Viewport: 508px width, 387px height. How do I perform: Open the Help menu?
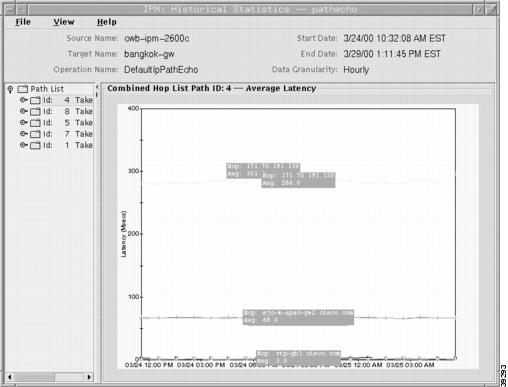point(107,22)
